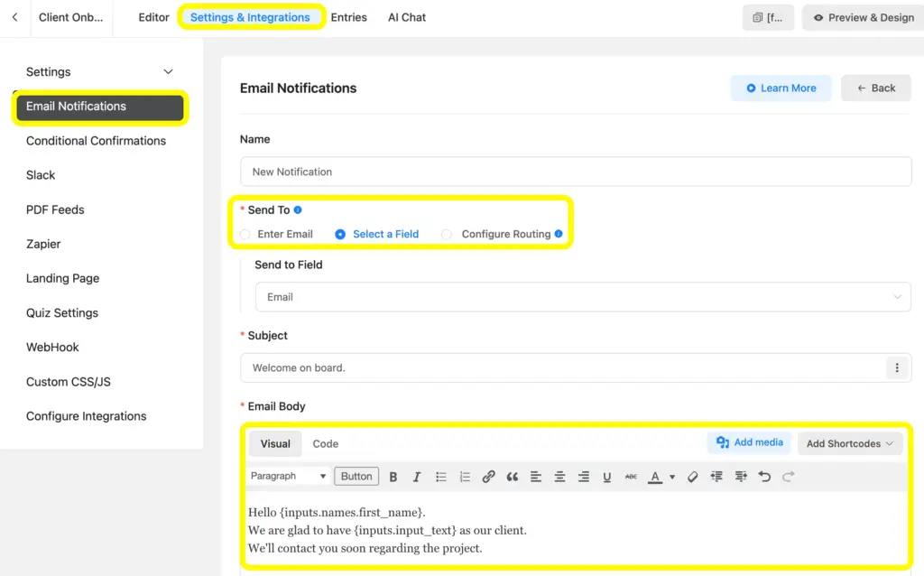Align text left
Viewport: 924px width, 576px height.
click(536, 477)
